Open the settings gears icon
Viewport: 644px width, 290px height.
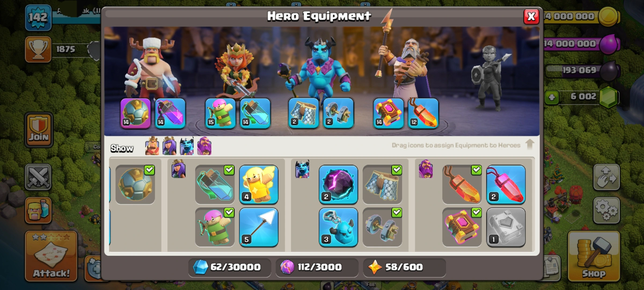tap(606, 211)
